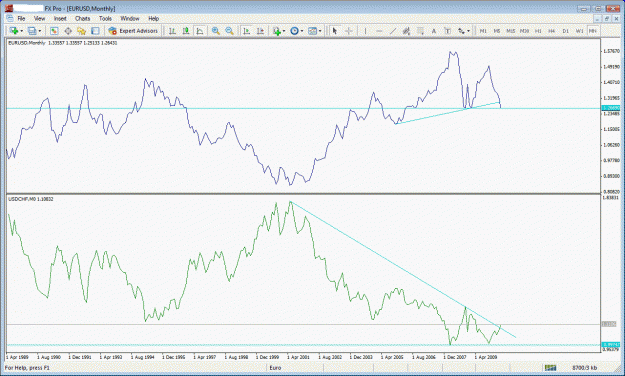Click the EURUSD,Monthly chart header text
Viewport: 625px width, 376px height.
pyautogui.click(x=27, y=43)
